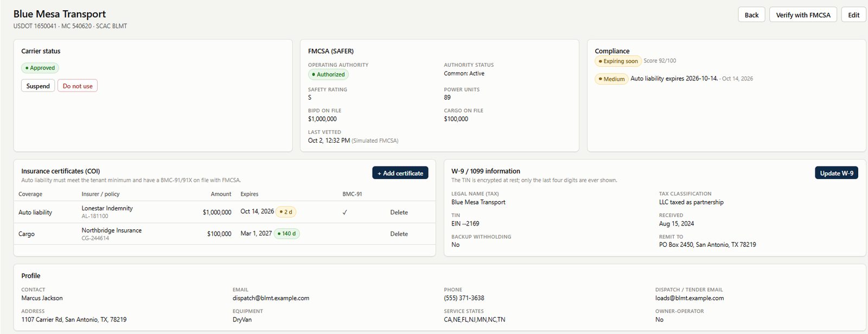Click the Back button
Image resolution: width=868 pixels, height=334 pixels.
pyautogui.click(x=751, y=15)
